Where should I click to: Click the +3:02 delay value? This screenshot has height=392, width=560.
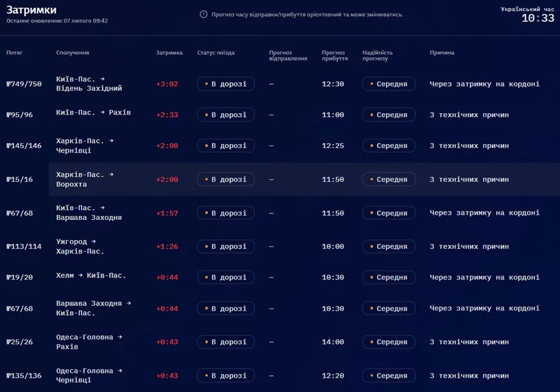167,84
